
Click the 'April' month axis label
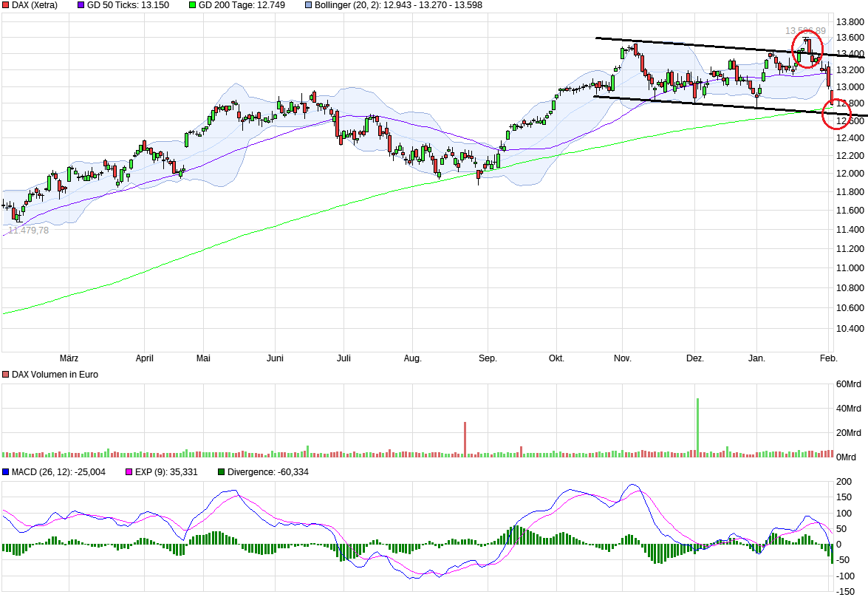pos(145,358)
